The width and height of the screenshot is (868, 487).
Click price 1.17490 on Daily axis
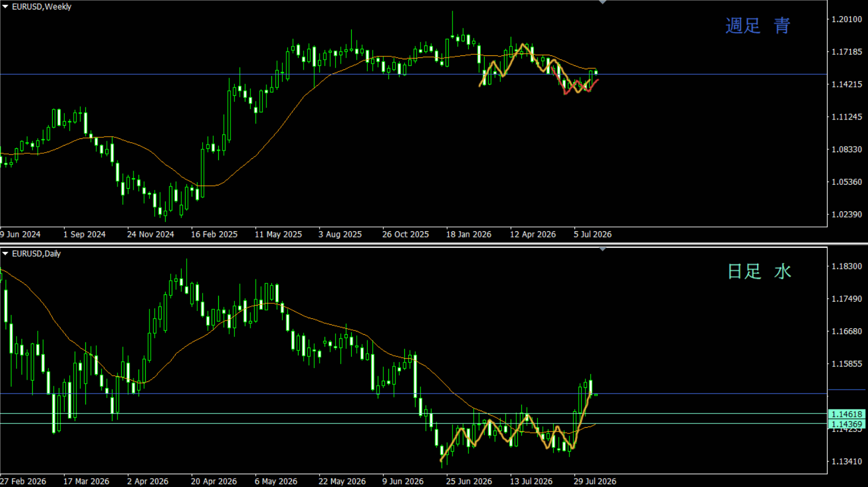click(847, 299)
